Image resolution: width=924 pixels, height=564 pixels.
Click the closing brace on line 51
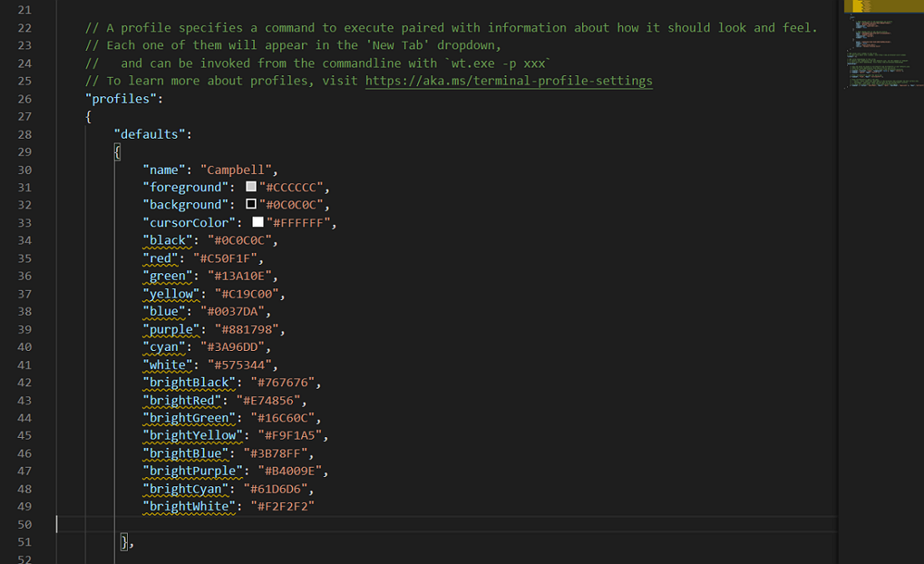pyautogui.click(x=125, y=542)
